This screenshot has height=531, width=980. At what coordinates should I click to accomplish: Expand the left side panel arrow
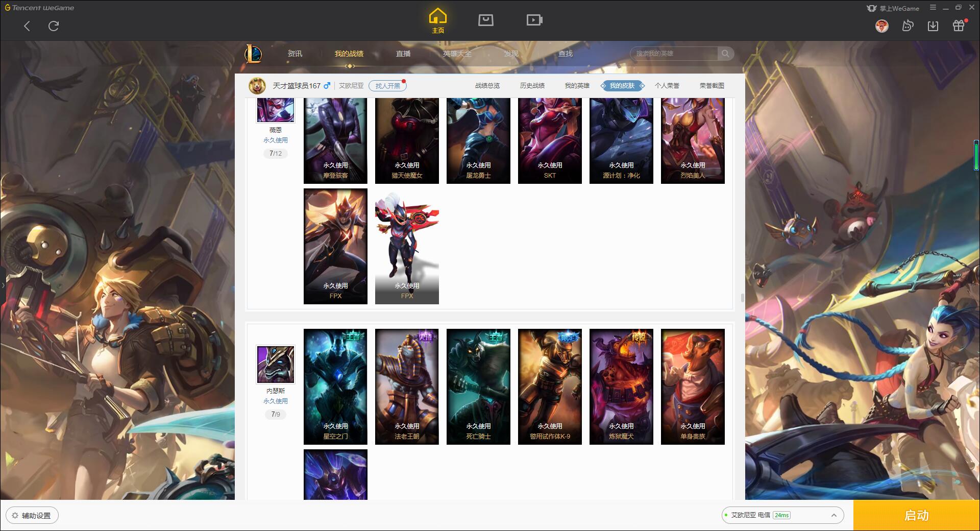tap(3, 285)
